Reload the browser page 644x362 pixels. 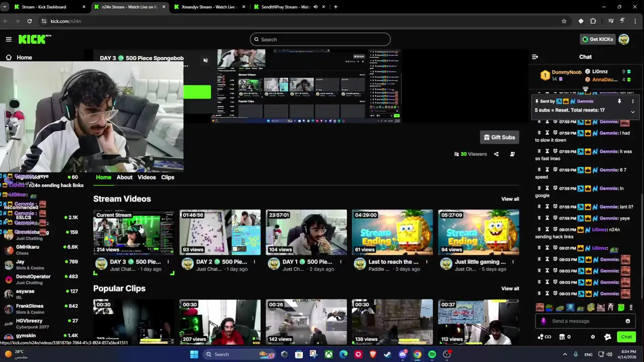(x=30, y=21)
